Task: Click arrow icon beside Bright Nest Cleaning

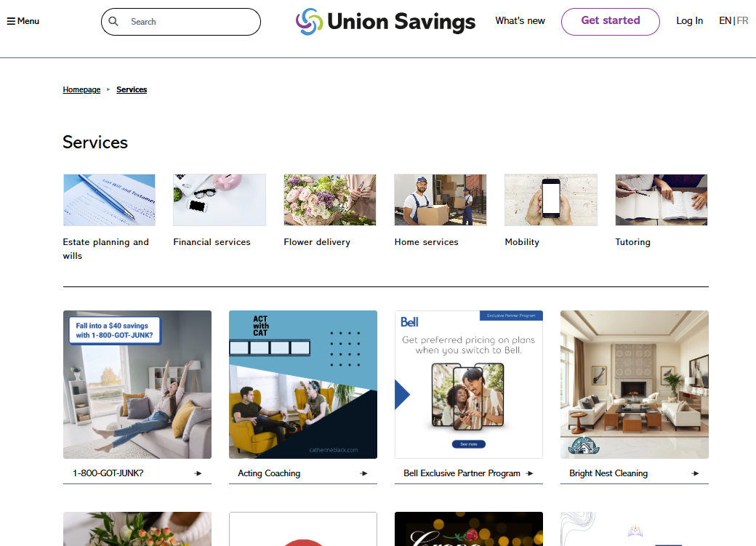Action: (x=695, y=473)
